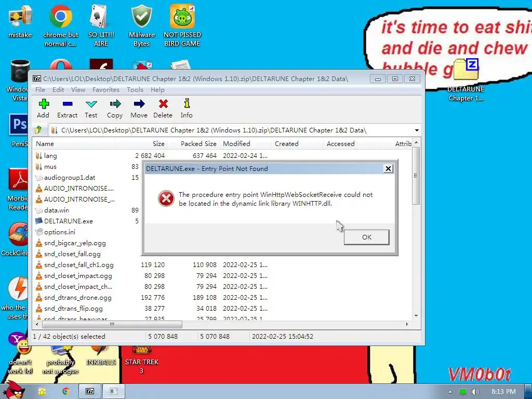Open the View menu
532x399 pixels.
[78, 89]
